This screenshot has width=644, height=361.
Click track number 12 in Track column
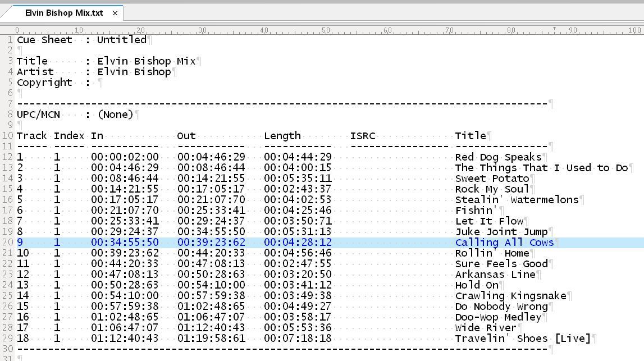pos(23,275)
